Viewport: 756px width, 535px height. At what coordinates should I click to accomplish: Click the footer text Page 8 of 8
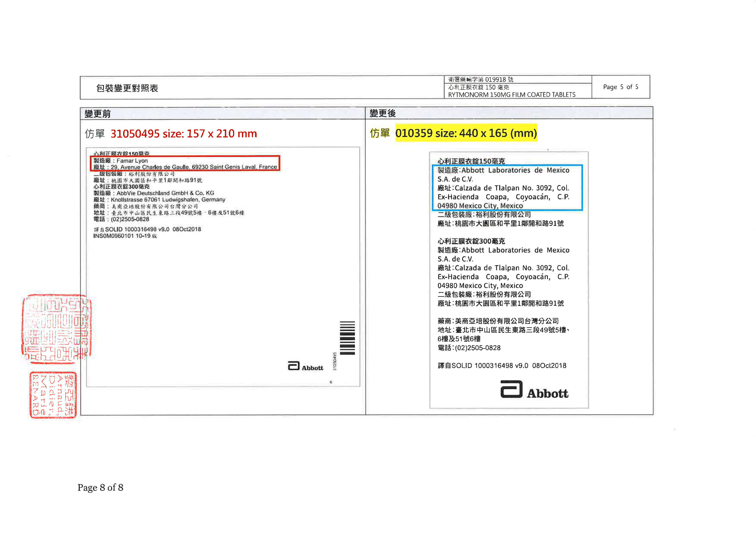coord(100,488)
